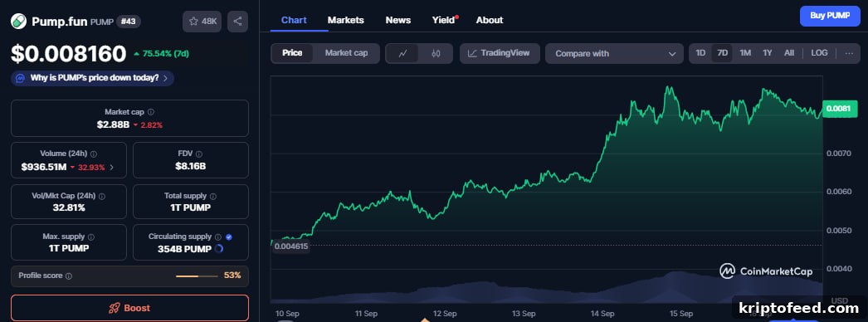Expand Volume (24h) details chevron
This screenshot has height=322, width=868.
tap(112, 167)
